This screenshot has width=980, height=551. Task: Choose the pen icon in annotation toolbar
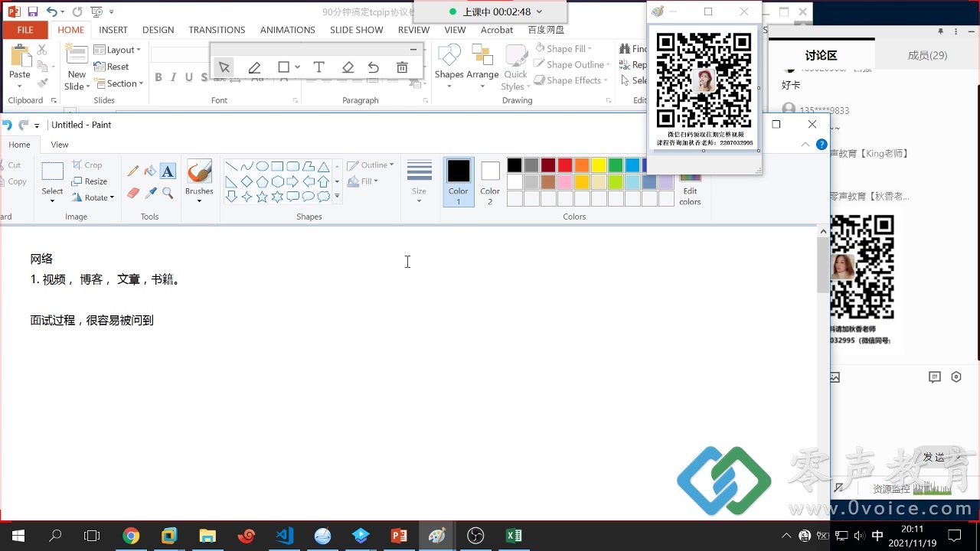pos(254,67)
